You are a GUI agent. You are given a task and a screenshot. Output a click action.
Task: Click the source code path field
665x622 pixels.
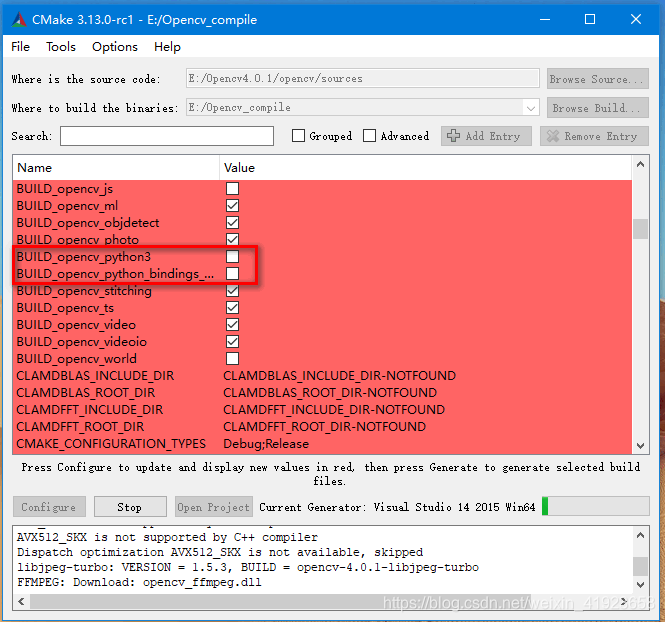[363, 78]
